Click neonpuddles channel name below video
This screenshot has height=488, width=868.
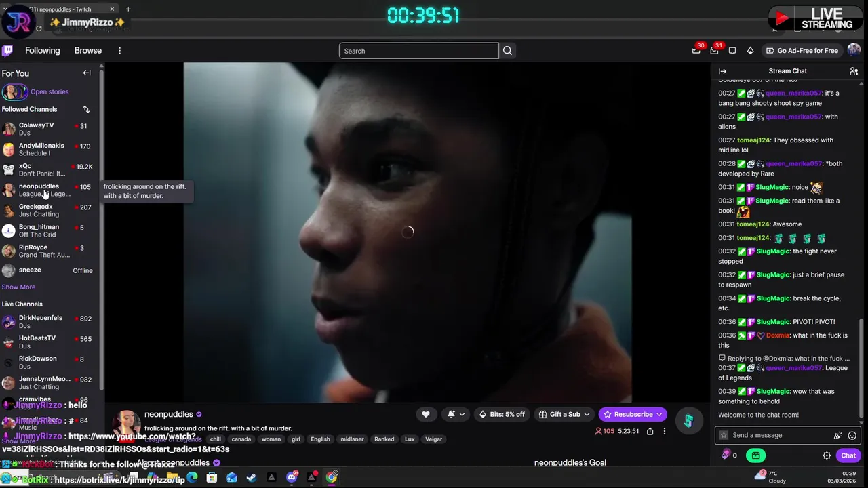169,414
